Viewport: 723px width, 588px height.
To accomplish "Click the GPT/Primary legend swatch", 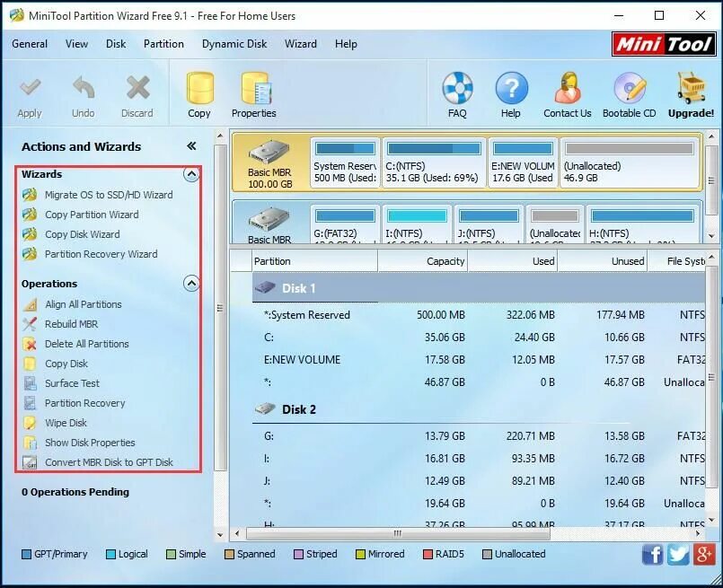I will click(x=27, y=555).
